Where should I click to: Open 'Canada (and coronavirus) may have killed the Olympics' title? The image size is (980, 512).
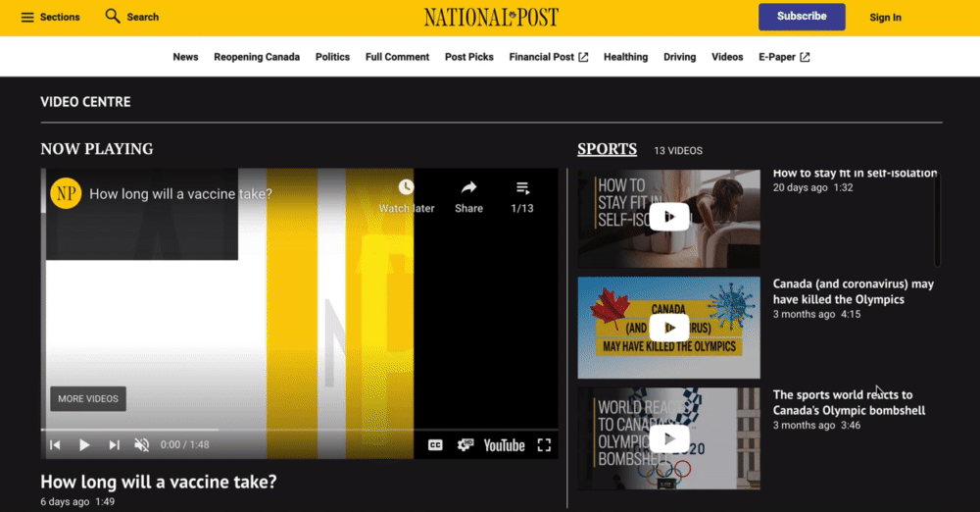(854, 291)
